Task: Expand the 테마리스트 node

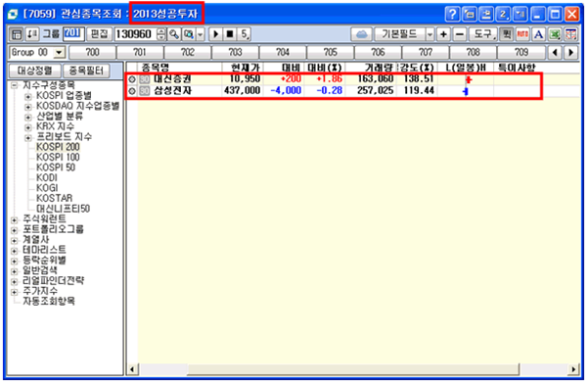Action: pyautogui.click(x=15, y=251)
